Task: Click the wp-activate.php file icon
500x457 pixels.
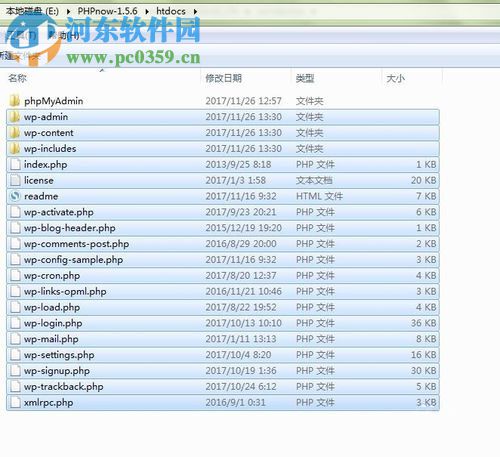Action: [x=15, y=212]
